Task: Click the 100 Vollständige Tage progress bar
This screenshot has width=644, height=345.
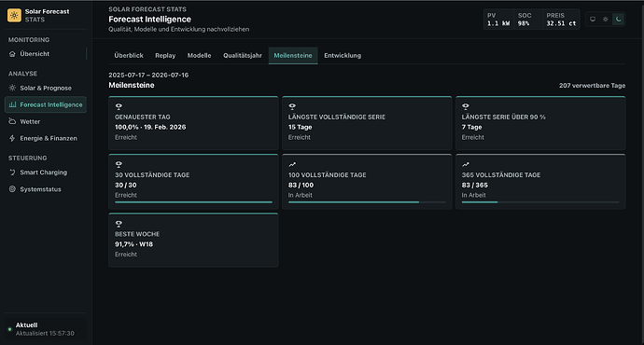Action: click(367, 202)
